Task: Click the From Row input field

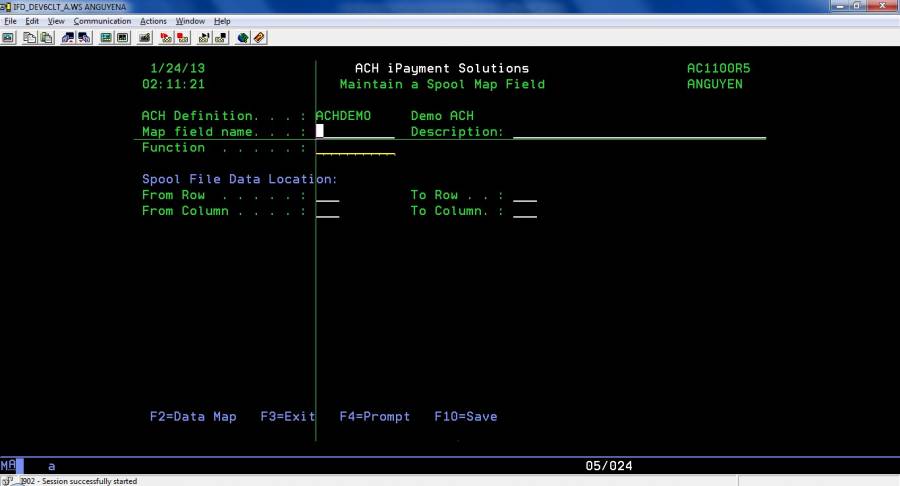Action: [327, 196]
